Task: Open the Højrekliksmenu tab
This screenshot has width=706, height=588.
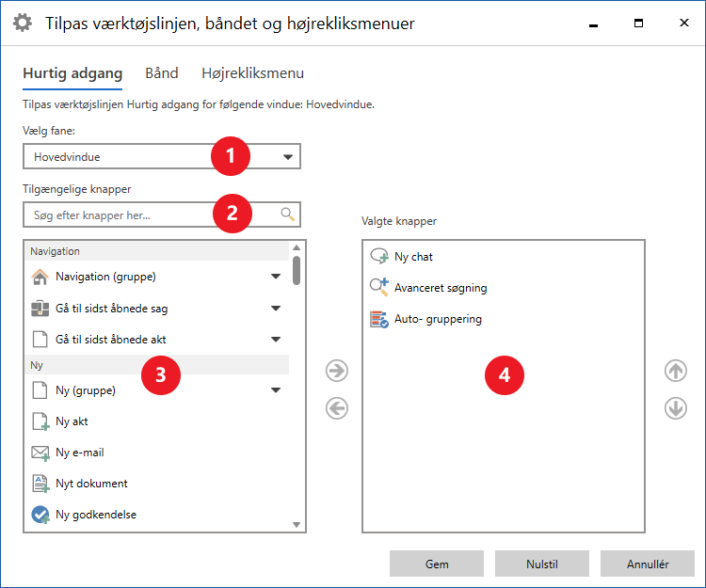Action: 252,72
